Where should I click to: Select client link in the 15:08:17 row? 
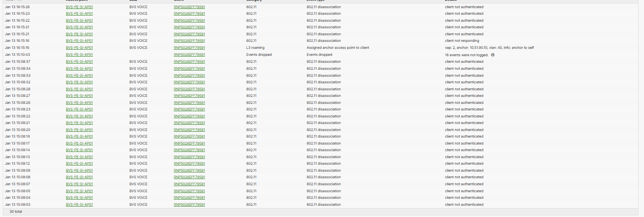point(189,143)
